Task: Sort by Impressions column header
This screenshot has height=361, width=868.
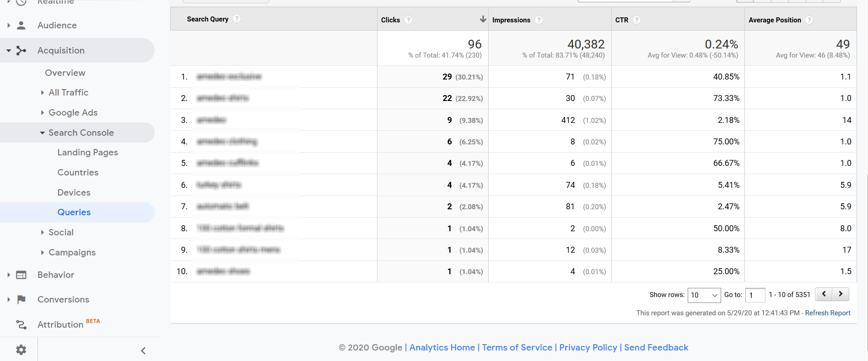Action: click(x=511, y=20)
